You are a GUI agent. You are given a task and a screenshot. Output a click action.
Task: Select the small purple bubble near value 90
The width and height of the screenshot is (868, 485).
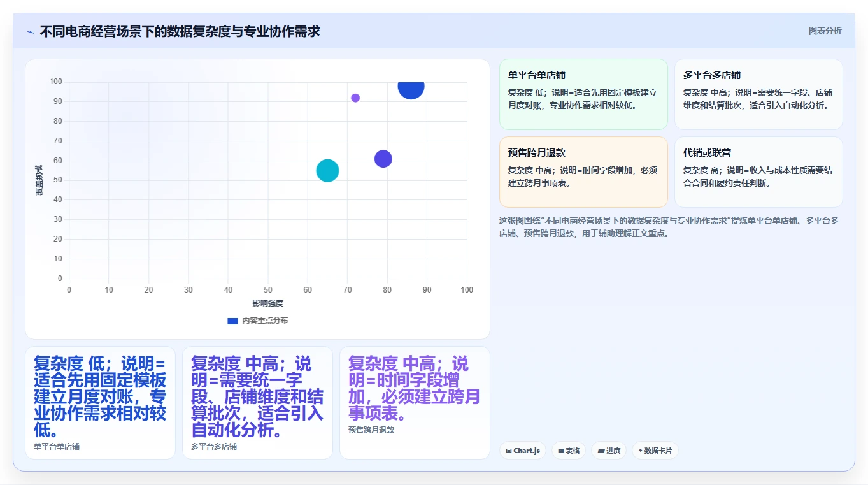(355, 98)
